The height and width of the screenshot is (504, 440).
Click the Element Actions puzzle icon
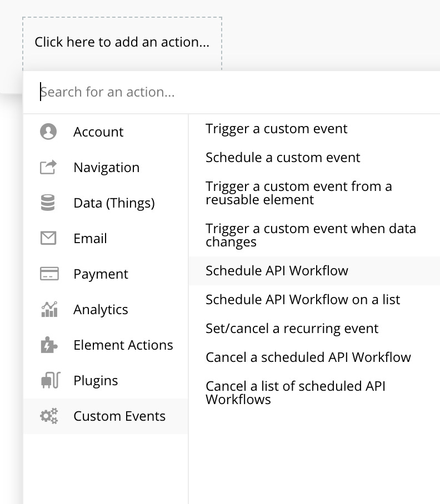[x=49, y=345]
